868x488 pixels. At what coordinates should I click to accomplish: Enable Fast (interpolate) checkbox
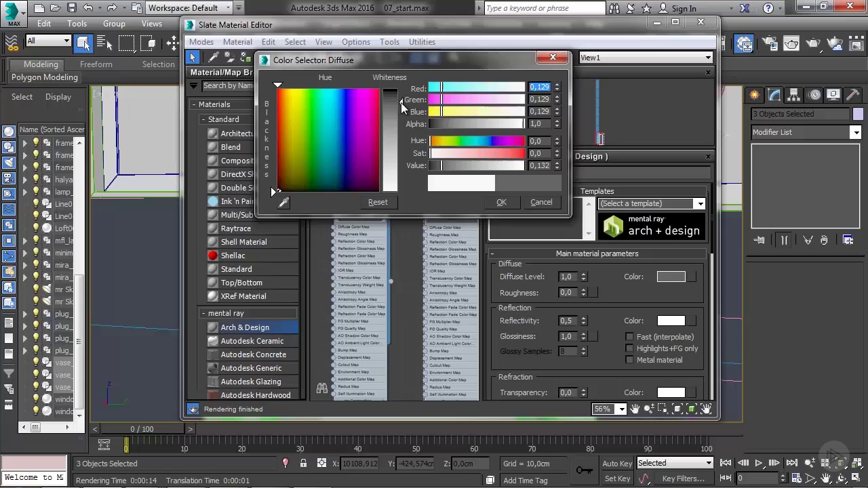[630, 337]
